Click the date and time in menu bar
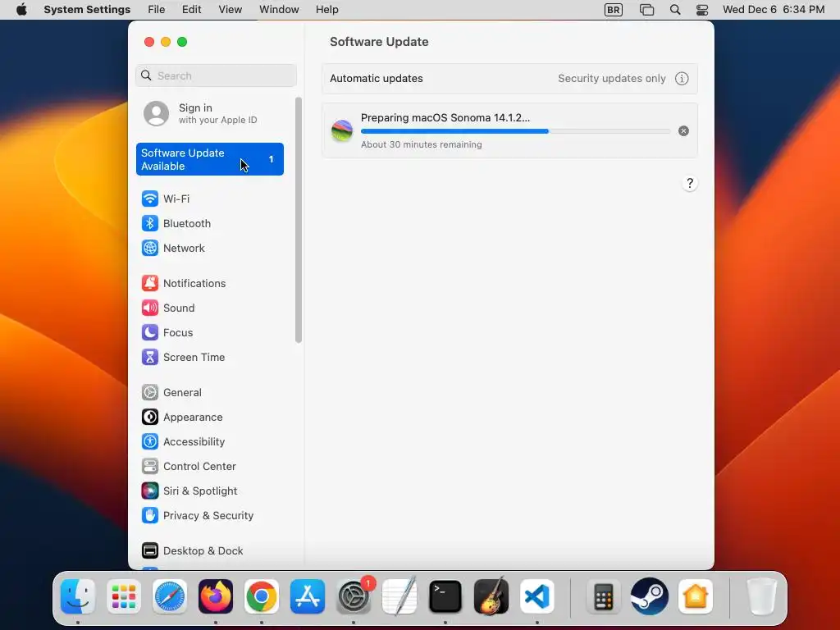 point(773,10)
